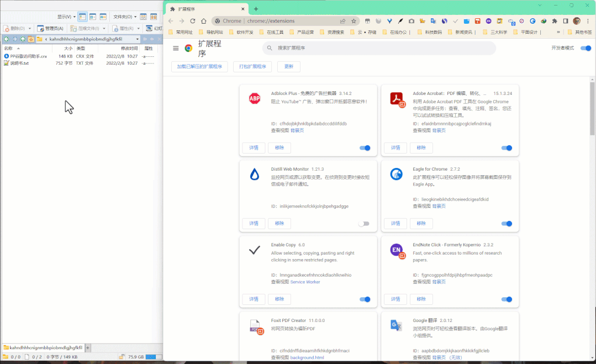Click the 管理员(A) toolbar button

pos(51,29)
